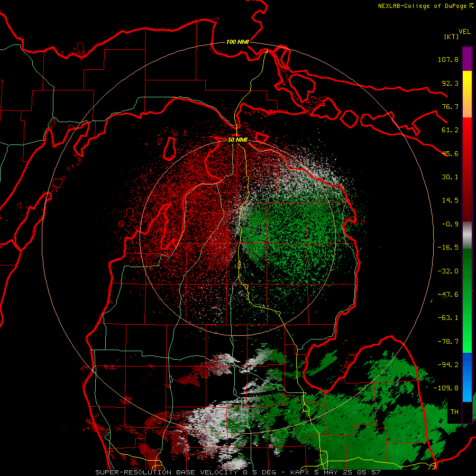
Task: Click the 107.8 legend value
Action: point(448,59)
